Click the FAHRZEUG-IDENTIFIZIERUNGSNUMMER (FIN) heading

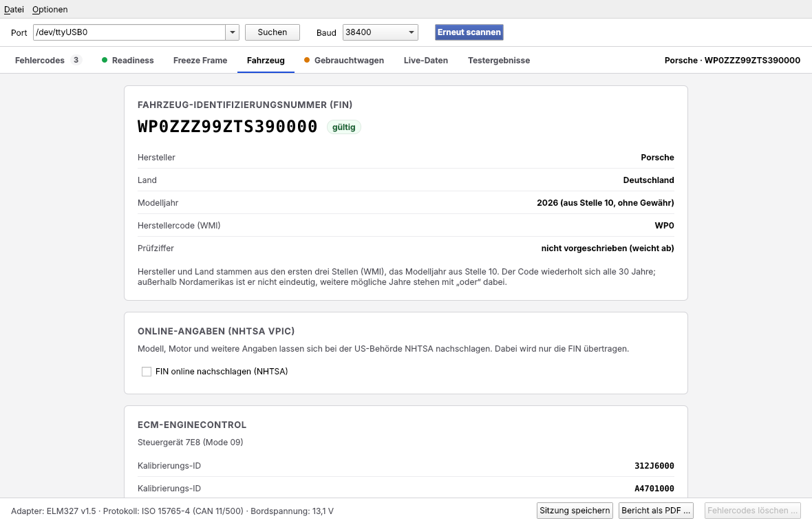[245, 105]
